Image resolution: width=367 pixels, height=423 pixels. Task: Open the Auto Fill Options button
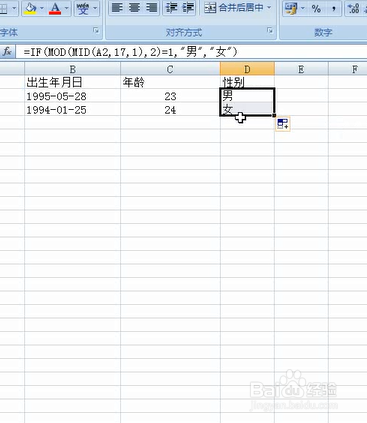pyautogui.click(x=283, y=124)
